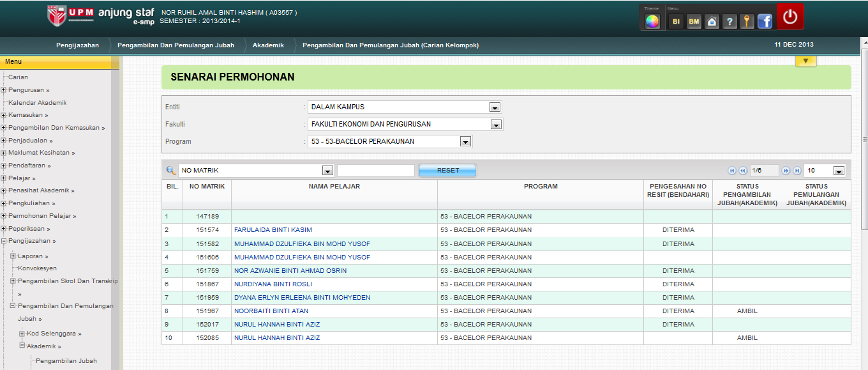The image size is (868, 370).
Task: Collapse the Akademik submenu node
Action: click(22, 346)
